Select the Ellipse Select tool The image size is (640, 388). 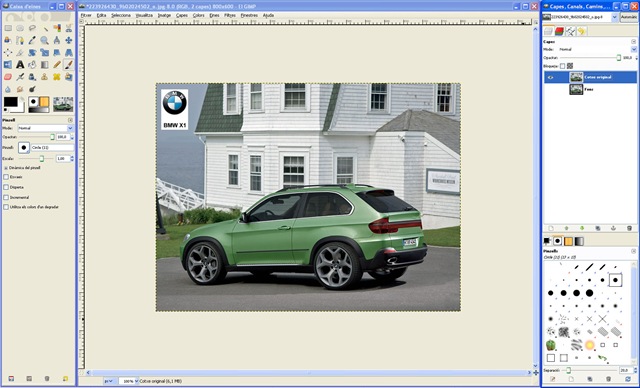pyautogui.click(x=20, y=28)
